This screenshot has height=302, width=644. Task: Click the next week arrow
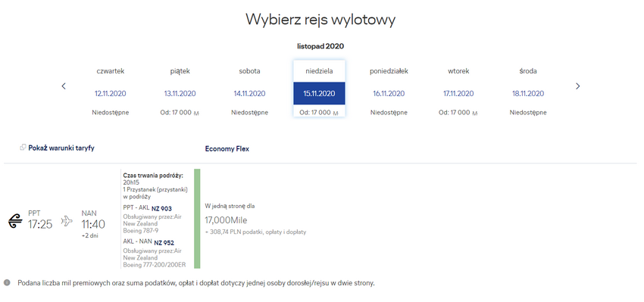pos(578,86)
